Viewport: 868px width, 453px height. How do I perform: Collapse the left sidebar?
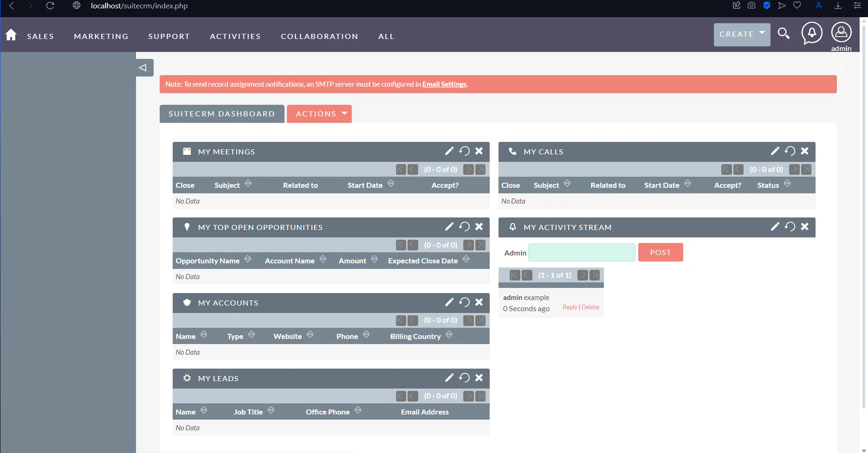tap(143, 68)
